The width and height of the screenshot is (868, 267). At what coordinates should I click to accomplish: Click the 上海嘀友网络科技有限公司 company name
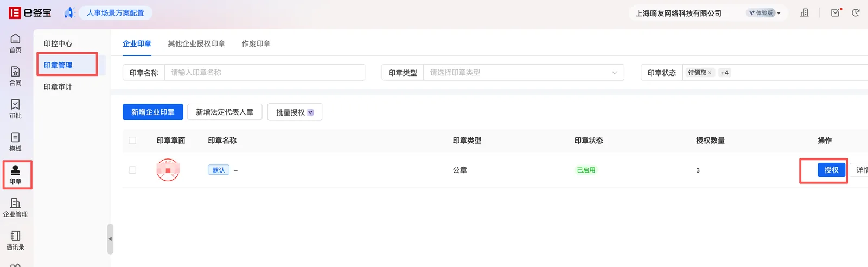(x=679, y=13)
